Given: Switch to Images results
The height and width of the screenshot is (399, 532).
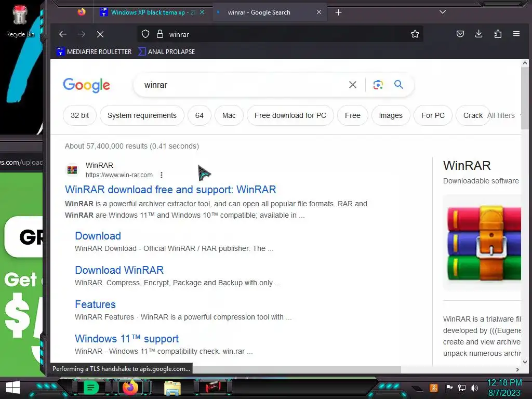Looking at the screenshot, I should point(391,115).
